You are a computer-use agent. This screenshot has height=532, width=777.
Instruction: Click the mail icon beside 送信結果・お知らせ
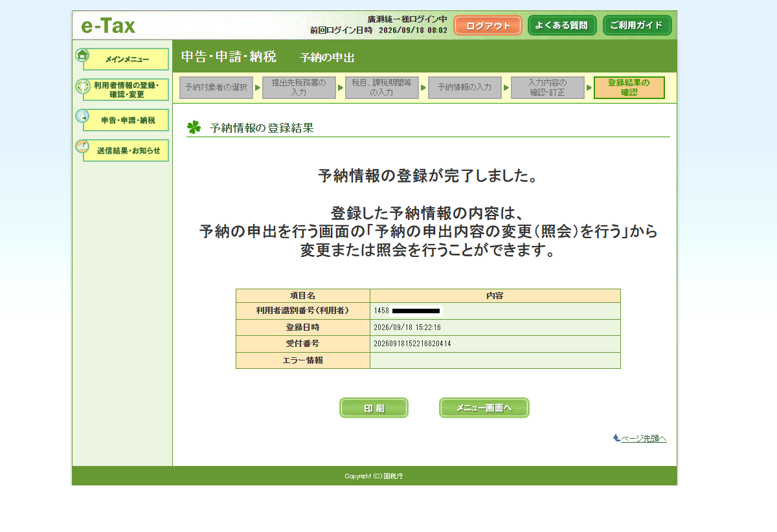pyautogui.click(x=82, y=147)
